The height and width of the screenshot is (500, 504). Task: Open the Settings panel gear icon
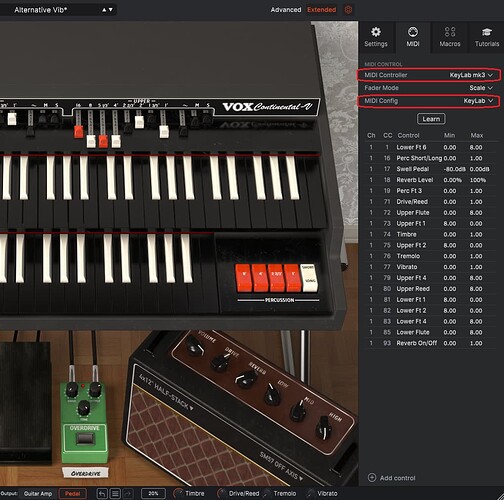pyautogui.click(x=376, y=32)
